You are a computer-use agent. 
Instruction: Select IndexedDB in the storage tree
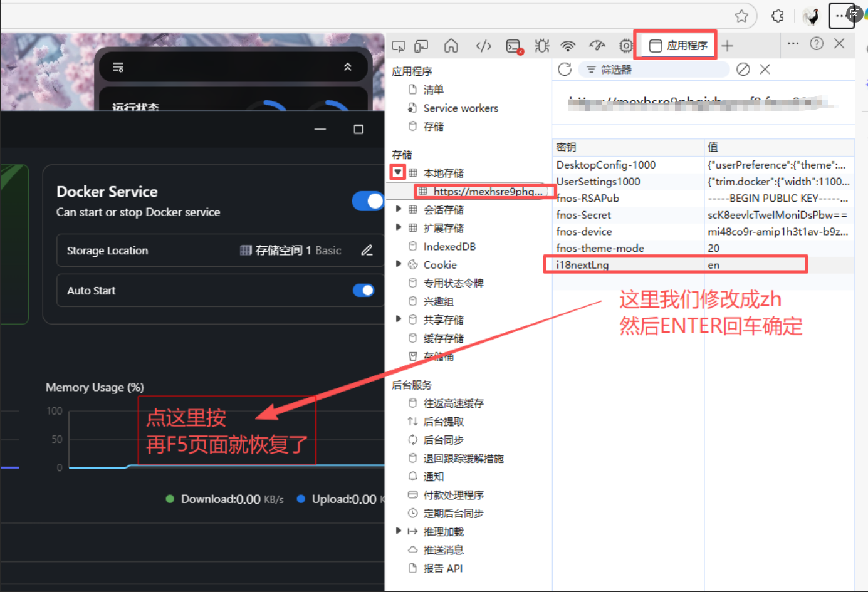449,246
